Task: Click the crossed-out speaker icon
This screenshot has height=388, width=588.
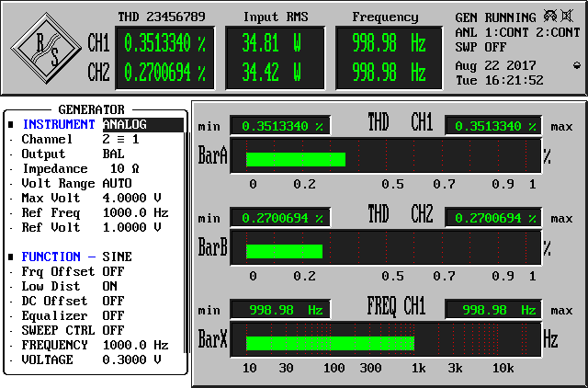Action: click(x=567, y=17)
